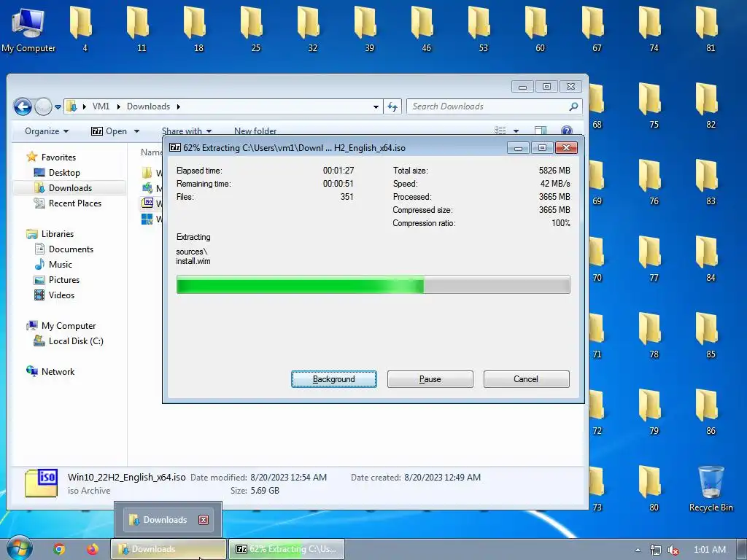Open recent pages dropdown beside navigation arrows

click(58, 107)
